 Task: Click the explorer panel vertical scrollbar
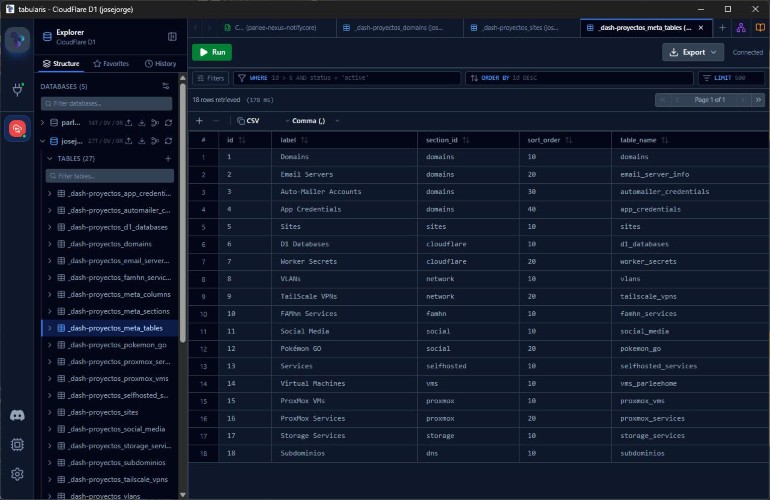point(183,212)
